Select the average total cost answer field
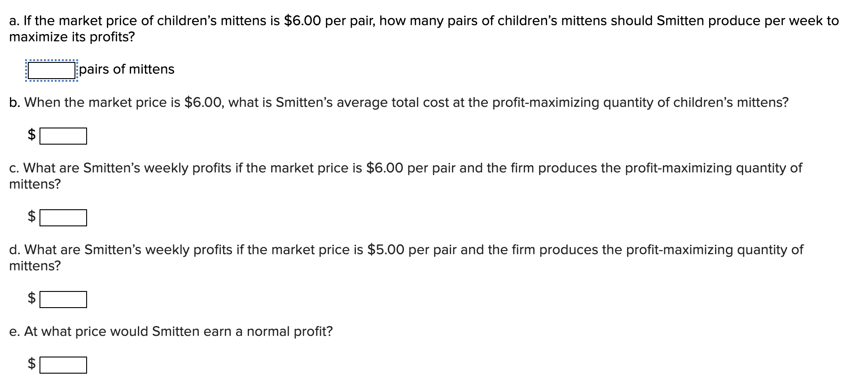 [x=63, y=136]
